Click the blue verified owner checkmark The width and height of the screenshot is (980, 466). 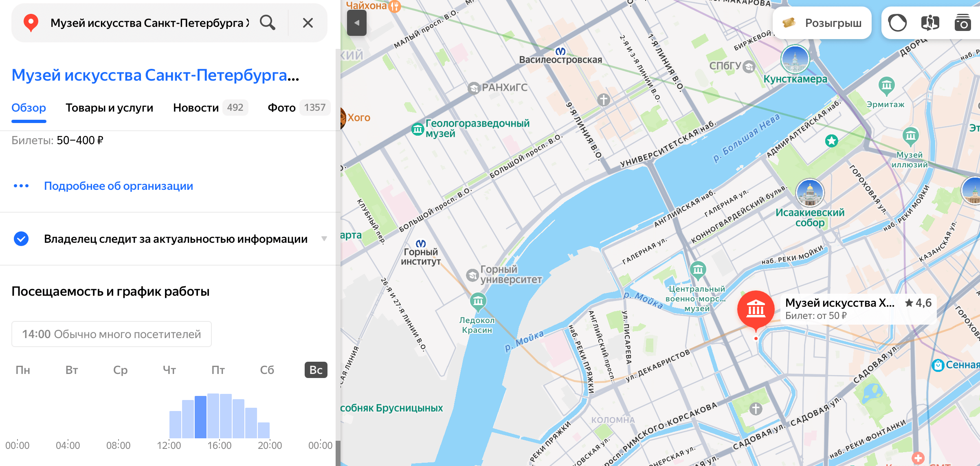[21, 239]
